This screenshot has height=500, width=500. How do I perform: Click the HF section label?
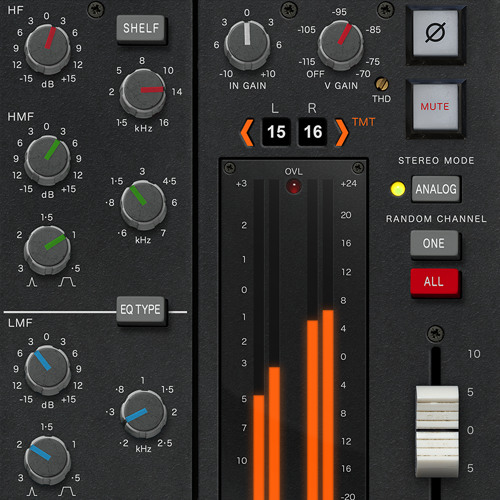pyautogui.click(x=15, y=10)
